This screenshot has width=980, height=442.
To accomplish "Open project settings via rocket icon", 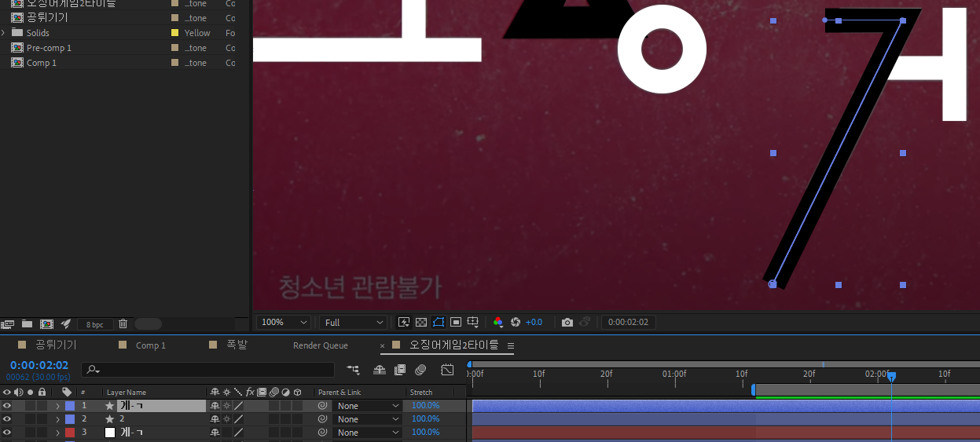I will (66, 323).
